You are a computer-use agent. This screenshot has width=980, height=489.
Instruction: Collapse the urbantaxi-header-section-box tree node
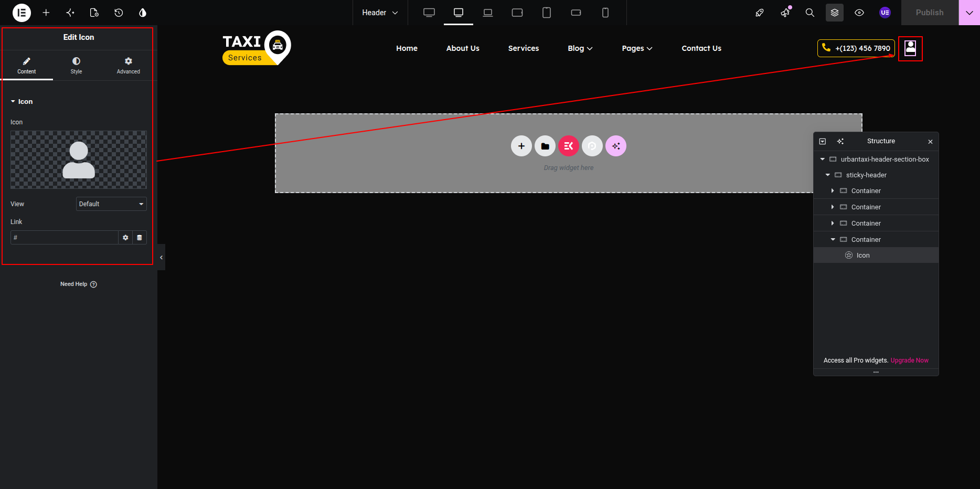click(823, 160)
